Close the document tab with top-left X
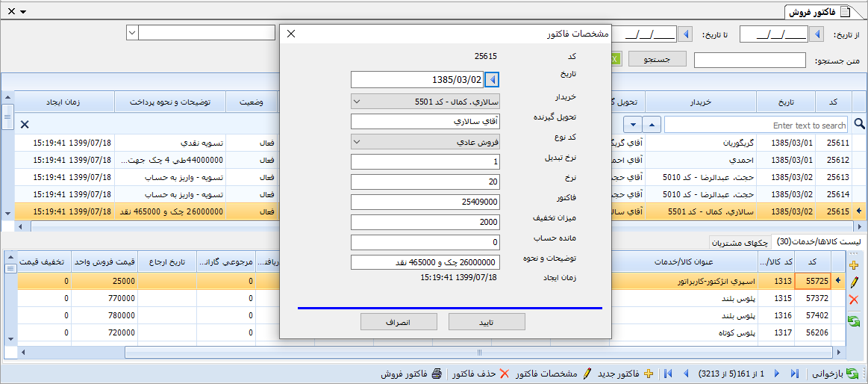 (11, 11)
